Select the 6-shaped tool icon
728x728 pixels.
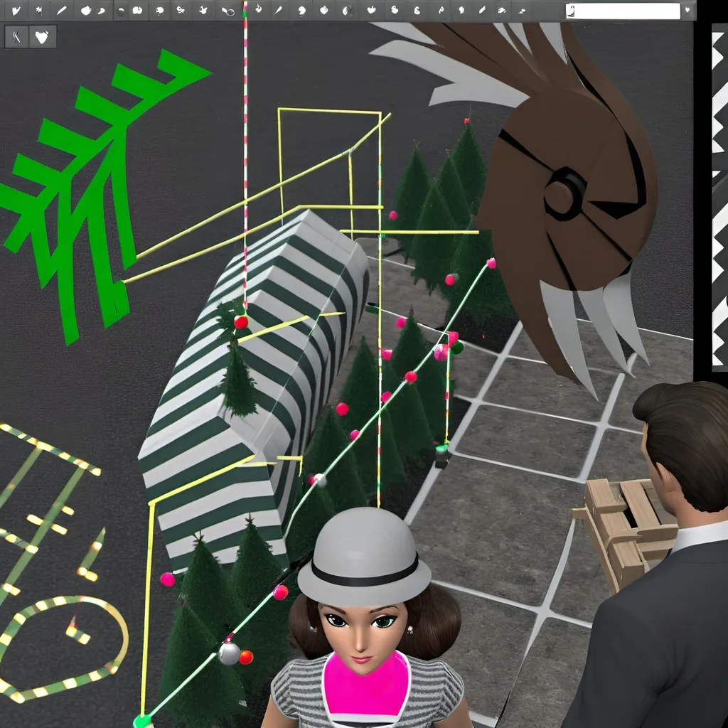click(x=417, y=10)
